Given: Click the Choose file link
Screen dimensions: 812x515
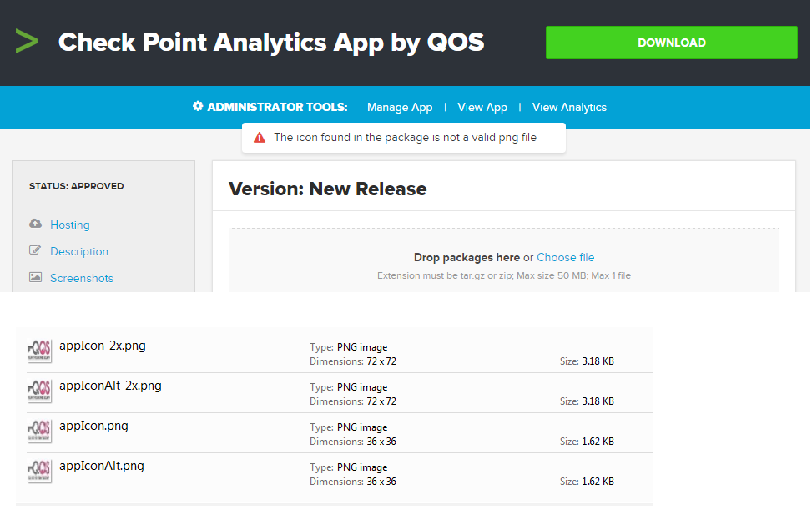Looking at the screenshot, I should point(565,257).
